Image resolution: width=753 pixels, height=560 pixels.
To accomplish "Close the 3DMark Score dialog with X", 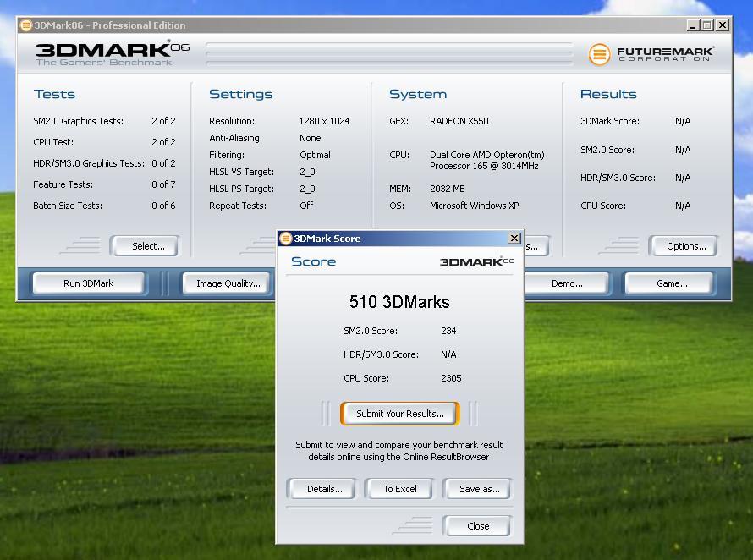I will [514, 239].
